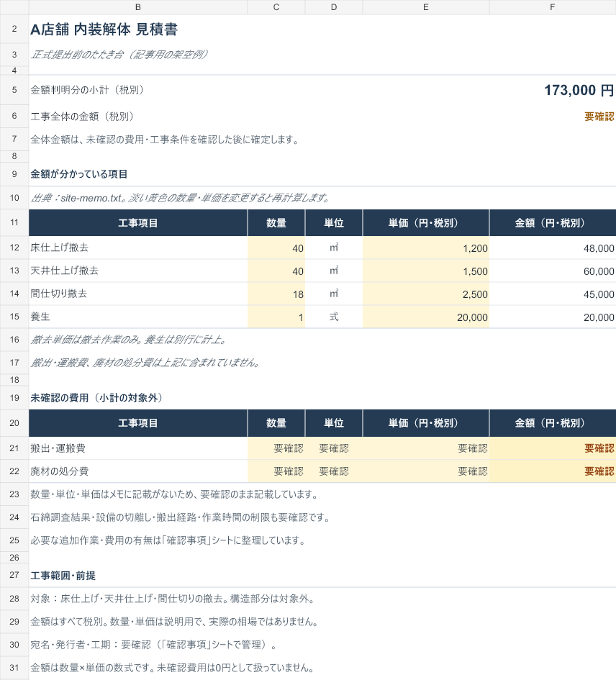Image resolution: width=616 pixels, height=680 pixels.
Task: Click the unit 式 cell
Action: (334, 317)
